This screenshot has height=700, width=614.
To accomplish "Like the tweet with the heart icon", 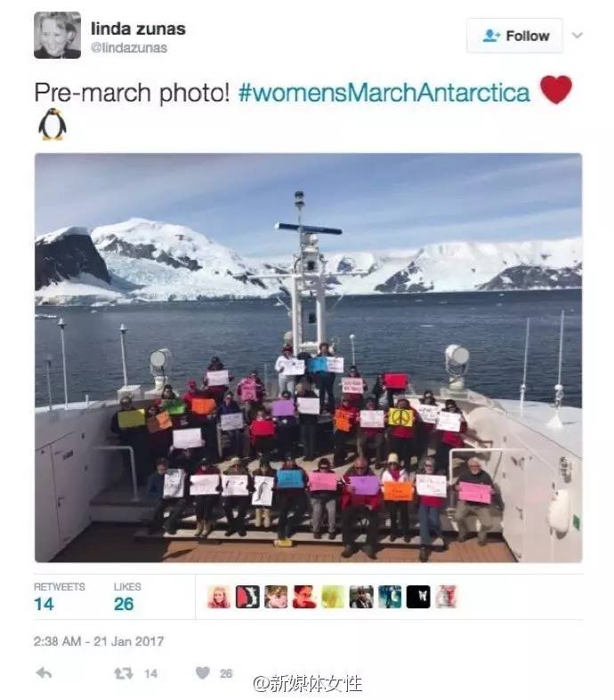I will coord(203,672).
